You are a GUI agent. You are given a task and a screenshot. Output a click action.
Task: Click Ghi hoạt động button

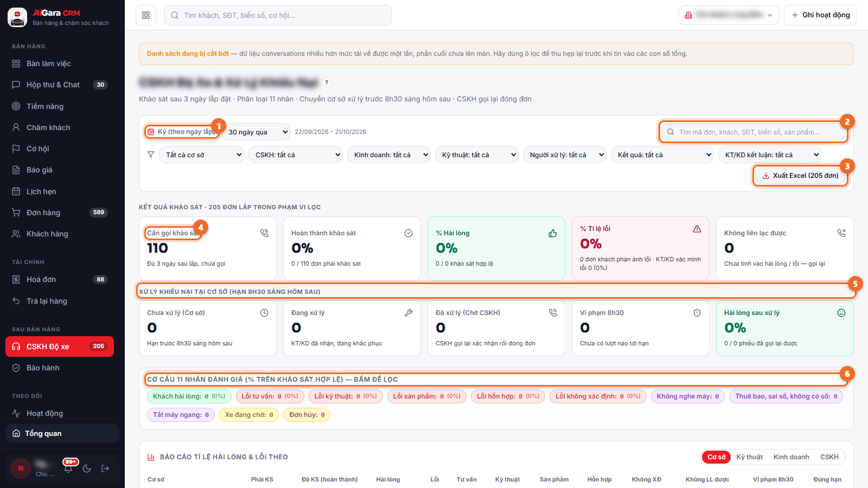click(820, 15)
